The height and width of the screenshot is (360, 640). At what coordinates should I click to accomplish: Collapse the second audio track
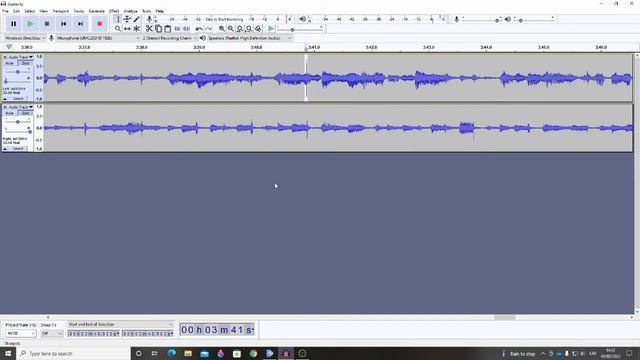[5, 149]
